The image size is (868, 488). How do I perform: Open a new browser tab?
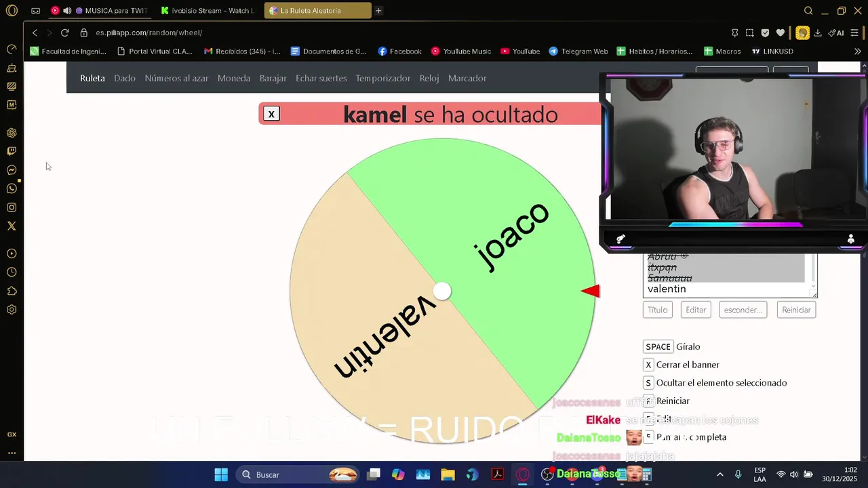point(378,11)
